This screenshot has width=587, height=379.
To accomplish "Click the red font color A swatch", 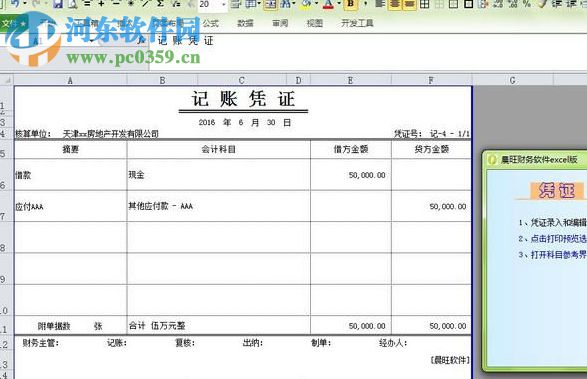I will (328, 4).
